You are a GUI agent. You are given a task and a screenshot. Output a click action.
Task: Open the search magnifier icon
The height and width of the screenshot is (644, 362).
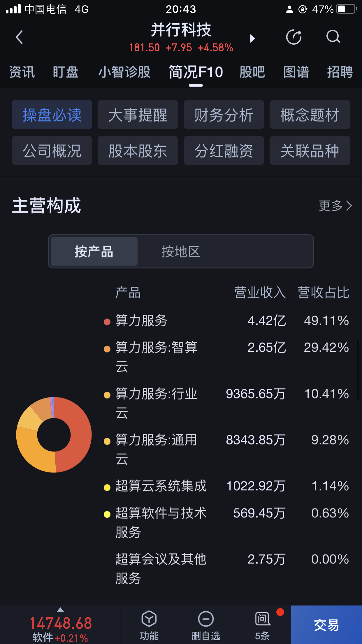pyautogui.click(x=333, y=37)
